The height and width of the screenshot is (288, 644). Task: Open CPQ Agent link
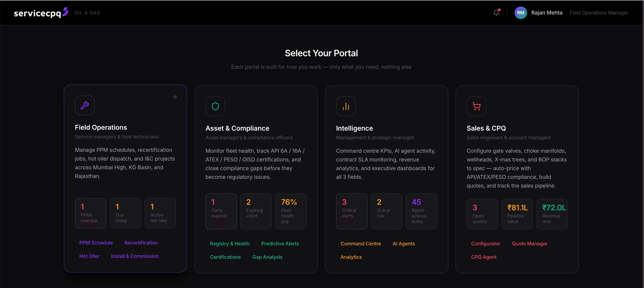point(483,257)
